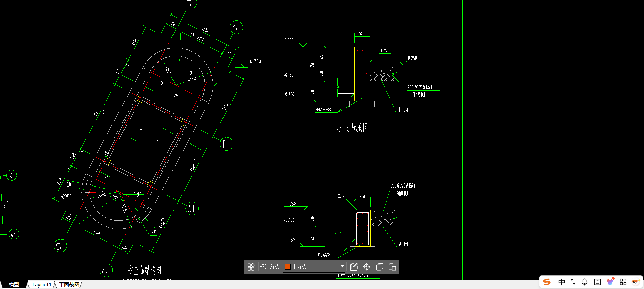Click the 0.700 elevation label in a-a section
Viewport: 644px width, 289px height.
(289, 40)
